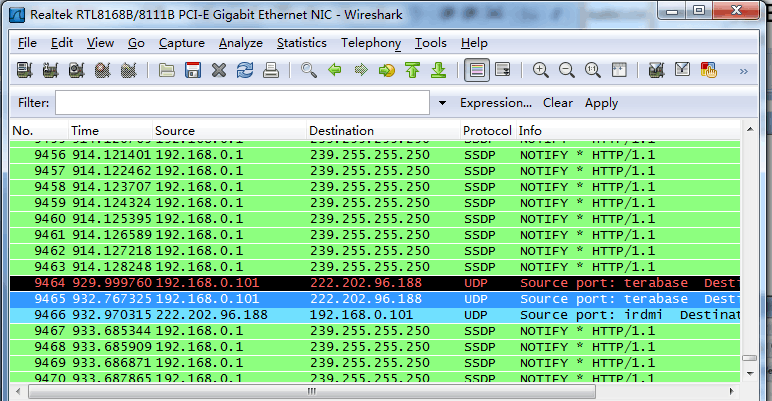Click the Expression... button
The image size is (772, 401).
click(495, 103)
